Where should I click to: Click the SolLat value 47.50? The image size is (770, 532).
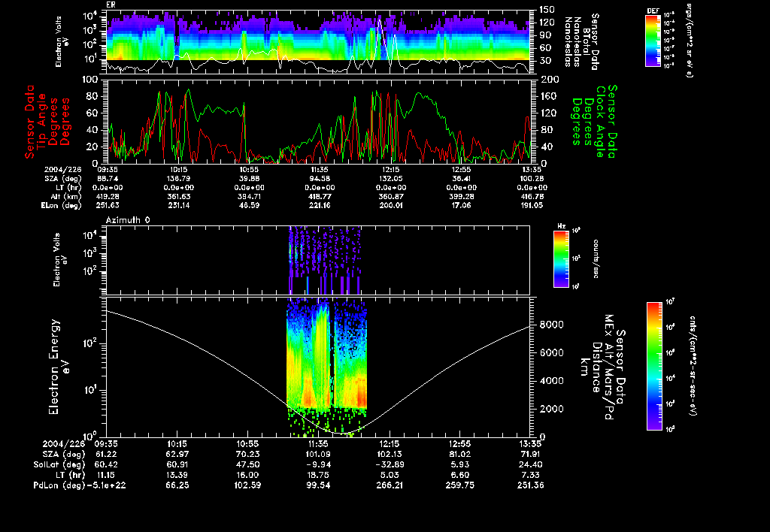pyautogui.click(x=248, y=464)
